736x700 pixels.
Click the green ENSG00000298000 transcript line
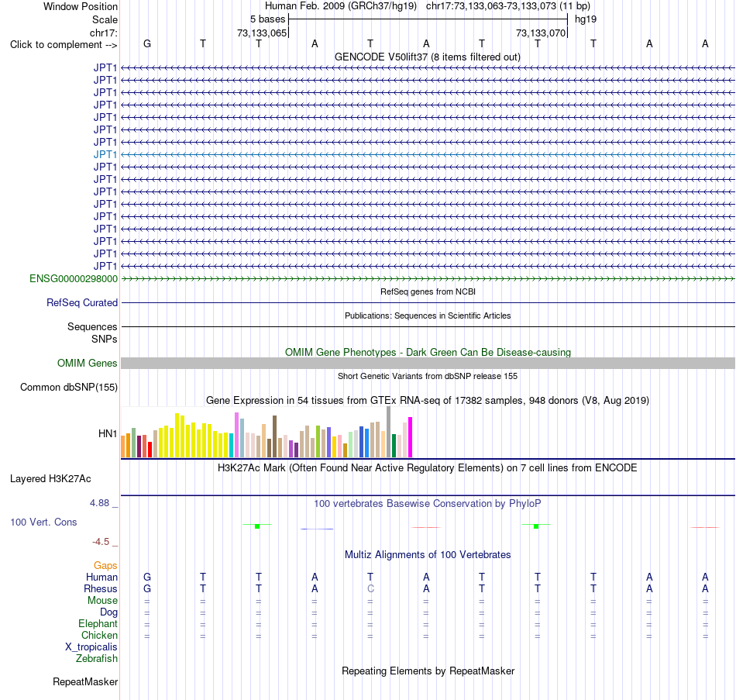click(428, 278)
